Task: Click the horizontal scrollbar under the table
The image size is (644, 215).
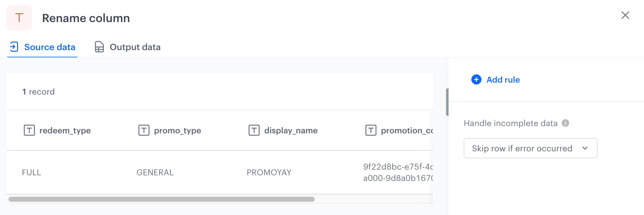Action: point(161,199)
